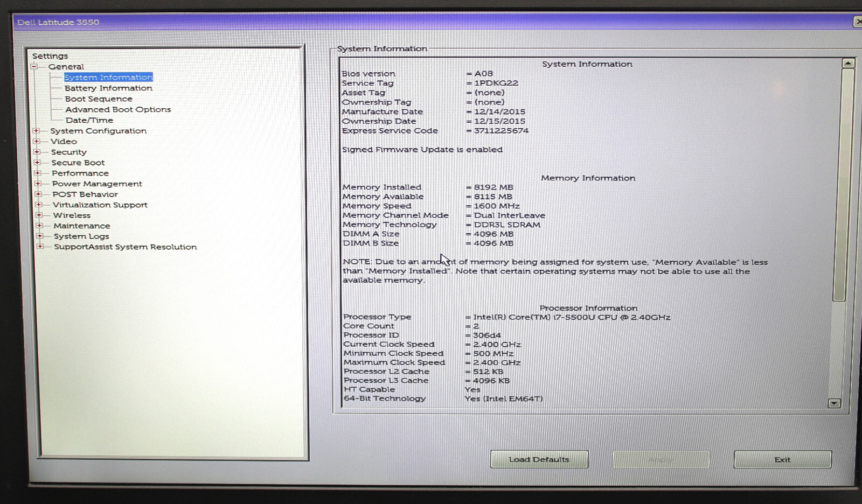Click the Exit button
The height and width of the screenshot is (504, 862).
(x=782, y=459)
